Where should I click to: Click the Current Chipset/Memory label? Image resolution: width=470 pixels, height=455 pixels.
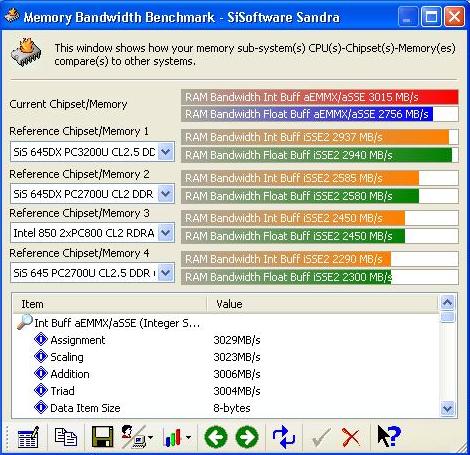point(68,104)
